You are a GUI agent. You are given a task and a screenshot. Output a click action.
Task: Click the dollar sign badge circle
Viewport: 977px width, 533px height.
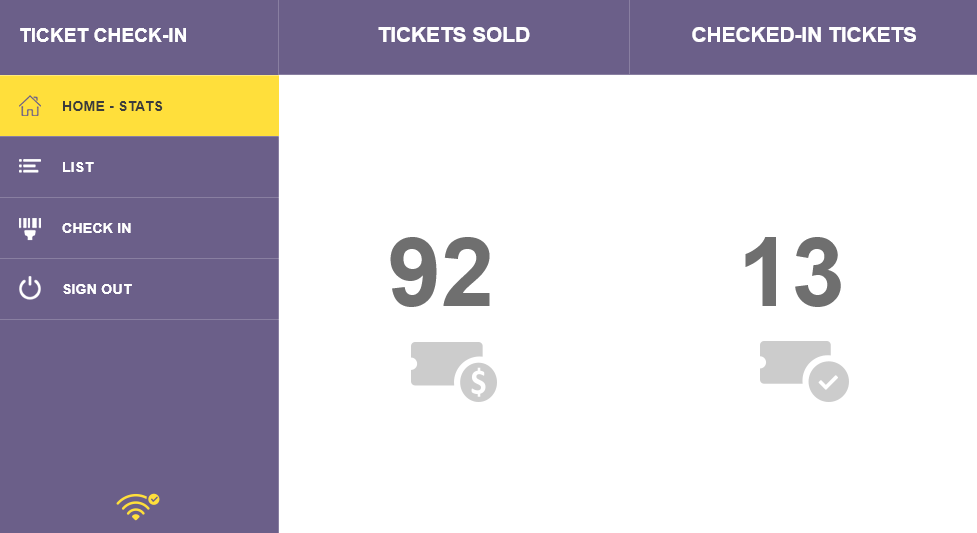479,383
